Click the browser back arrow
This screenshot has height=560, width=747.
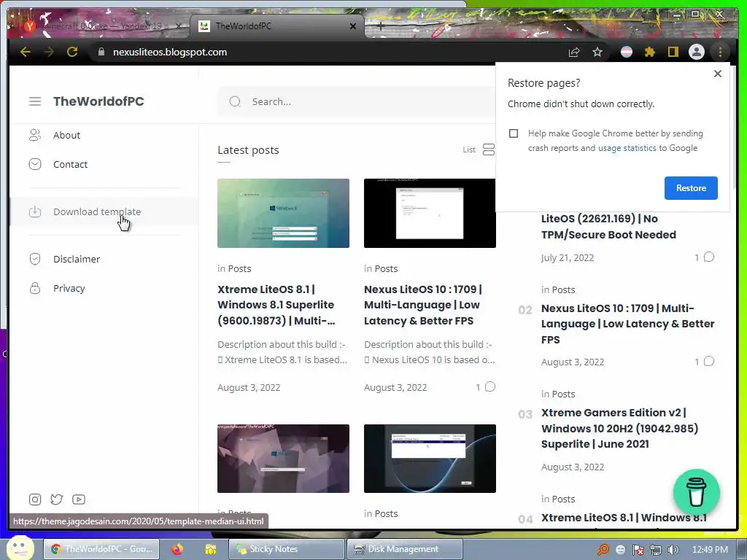pos(26,52)
